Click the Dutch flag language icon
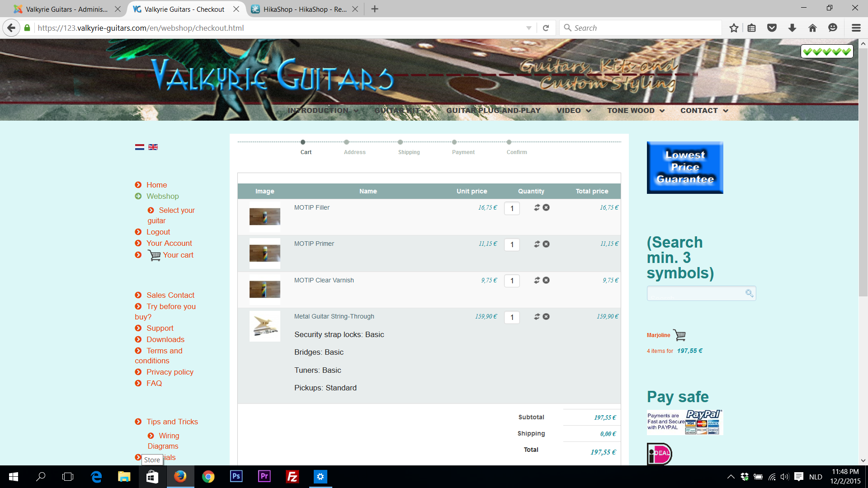 point(139,147)
